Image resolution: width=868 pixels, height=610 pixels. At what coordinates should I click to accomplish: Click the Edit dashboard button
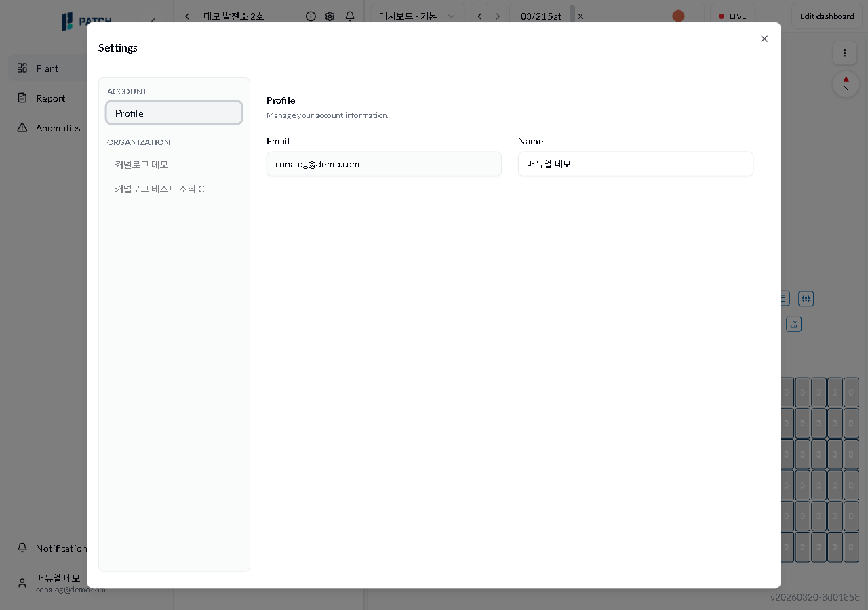[x=827, y=16]
